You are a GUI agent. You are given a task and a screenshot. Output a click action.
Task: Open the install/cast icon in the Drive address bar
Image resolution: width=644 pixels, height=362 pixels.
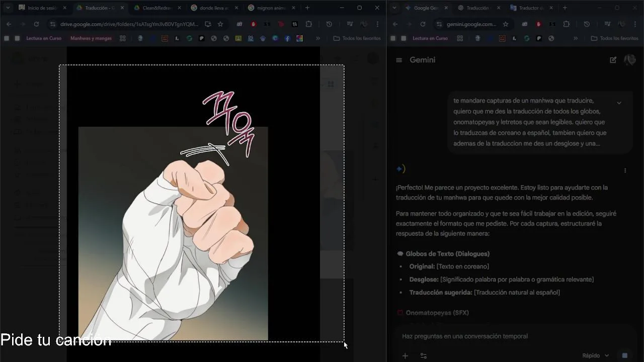pos(208,24)
